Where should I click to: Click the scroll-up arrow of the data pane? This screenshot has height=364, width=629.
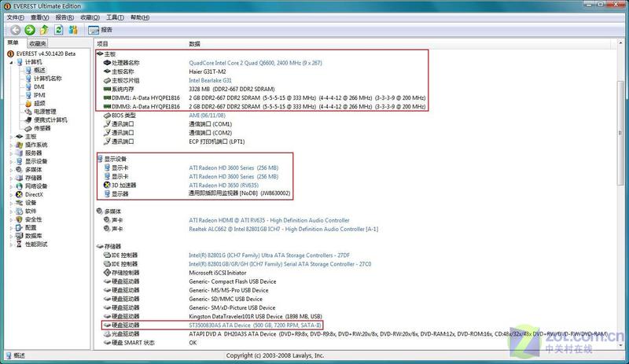click(620, 43)
